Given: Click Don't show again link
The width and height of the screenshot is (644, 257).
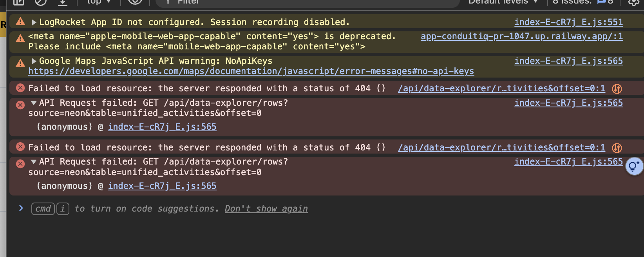Looking at the screenshot, I should tap(266, 209).
